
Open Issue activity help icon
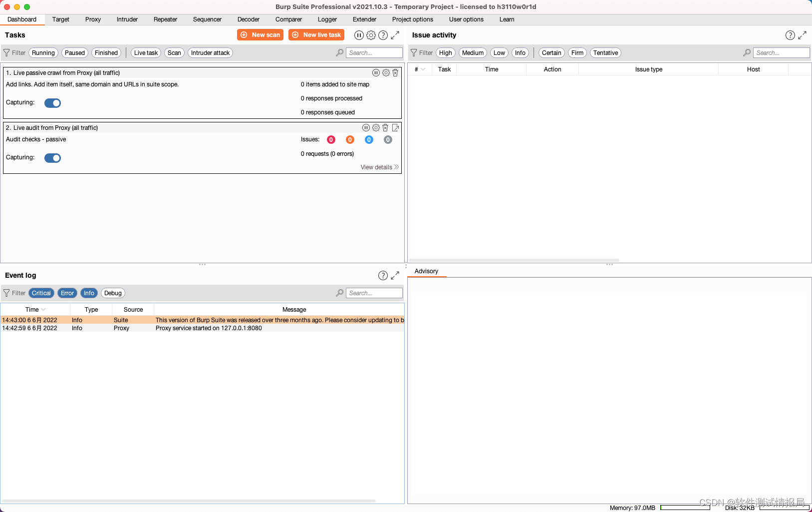coord(790,35)
